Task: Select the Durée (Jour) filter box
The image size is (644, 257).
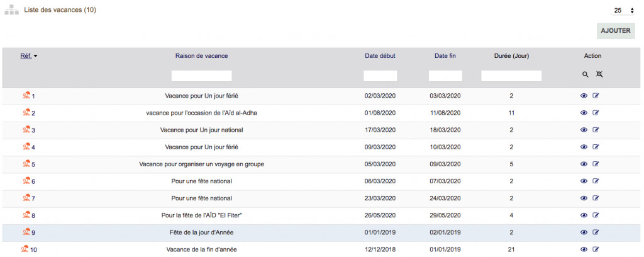Action: coord(511,76)
